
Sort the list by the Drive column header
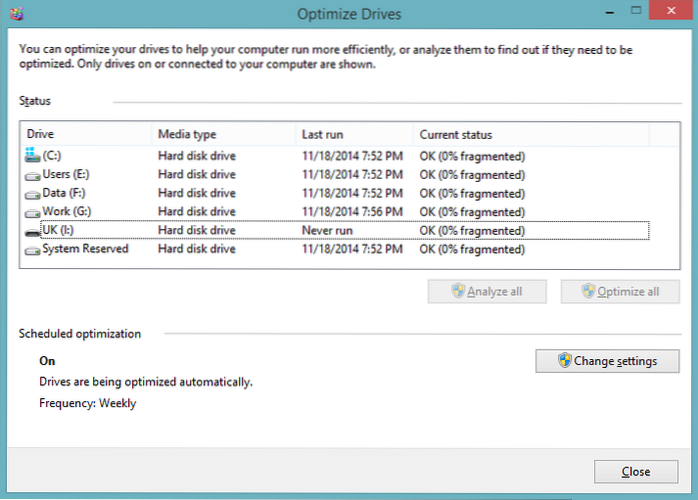click(86, 134)
